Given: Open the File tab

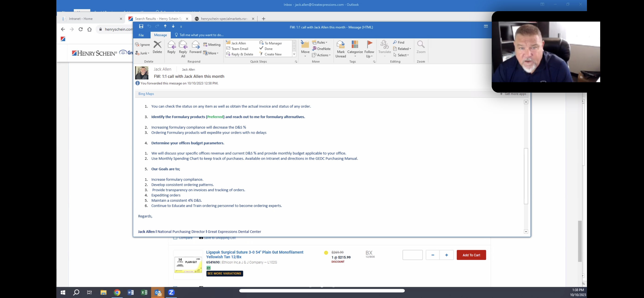Looking at the screenshot, I should 141,35.
